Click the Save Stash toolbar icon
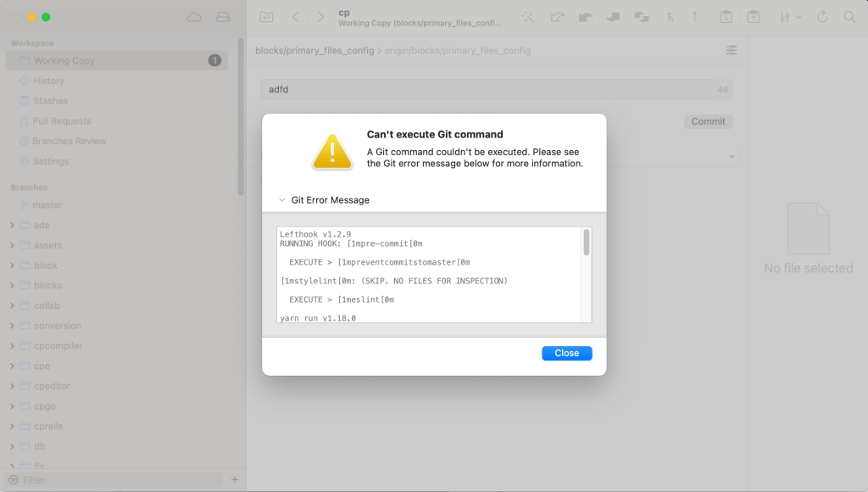 pos(726,17)
